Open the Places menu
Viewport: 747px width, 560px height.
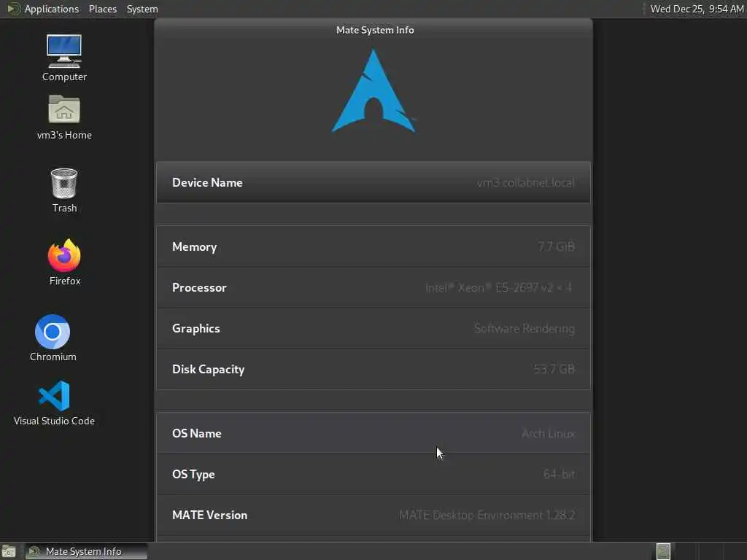[102, 9]
